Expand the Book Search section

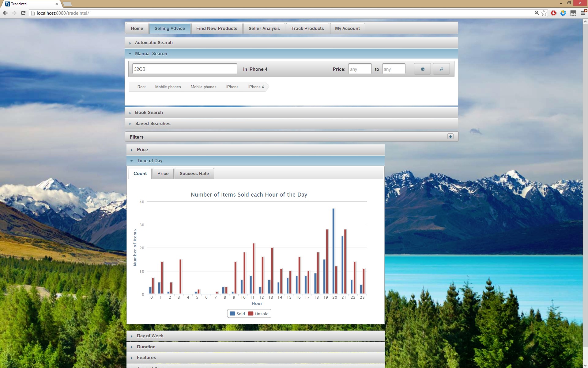149,113
